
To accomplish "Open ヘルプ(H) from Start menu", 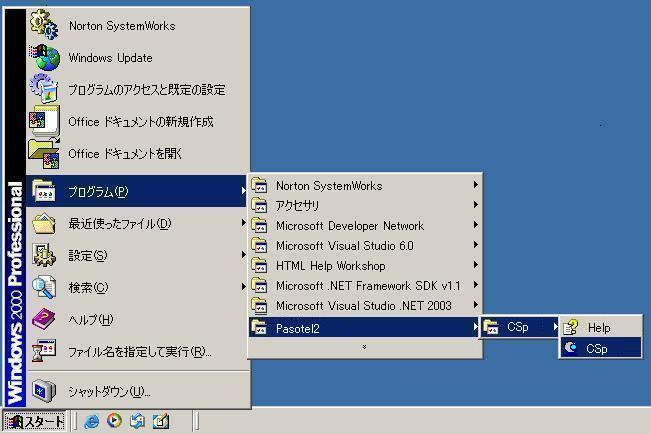I will (x=138, y=319).
